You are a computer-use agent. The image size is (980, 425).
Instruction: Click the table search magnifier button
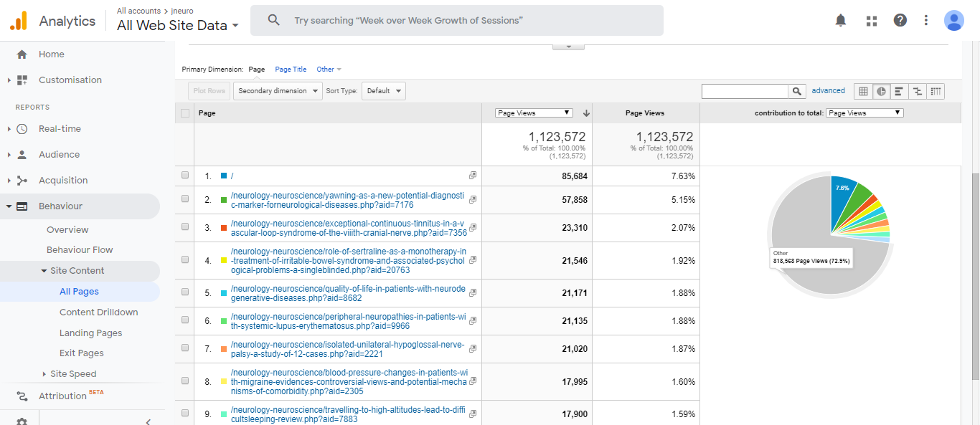(x=797, y=91)
